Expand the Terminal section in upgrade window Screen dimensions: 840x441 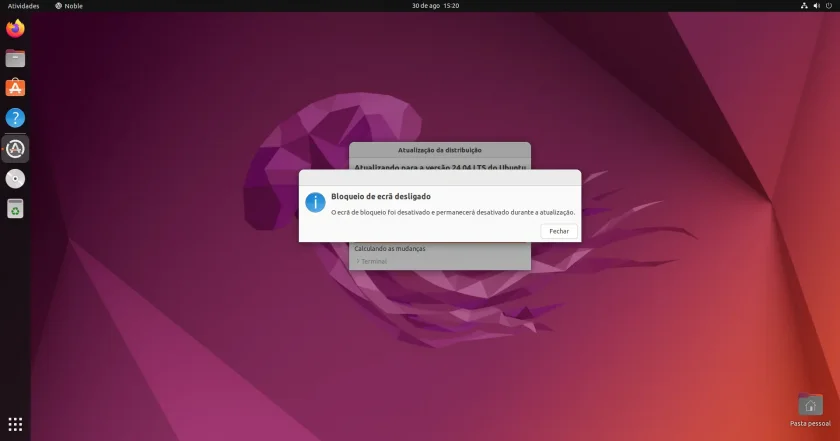pos(371,261)
